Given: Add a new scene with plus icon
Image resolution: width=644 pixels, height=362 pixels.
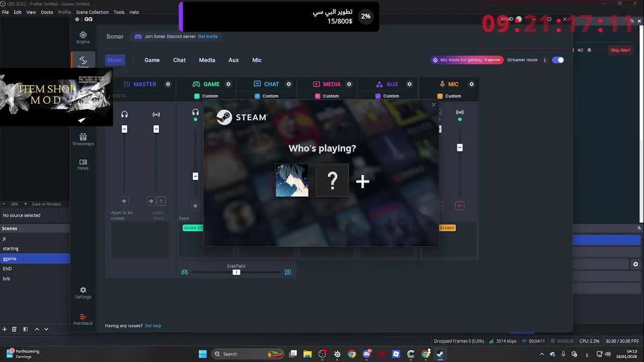Looking at the screenshot, I should [5, 329].
